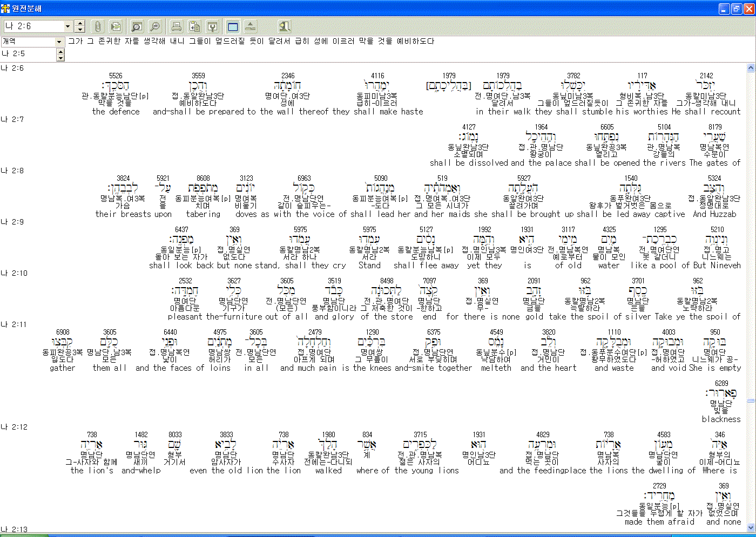Click the copy to clipboard icon

click(195, 26)
